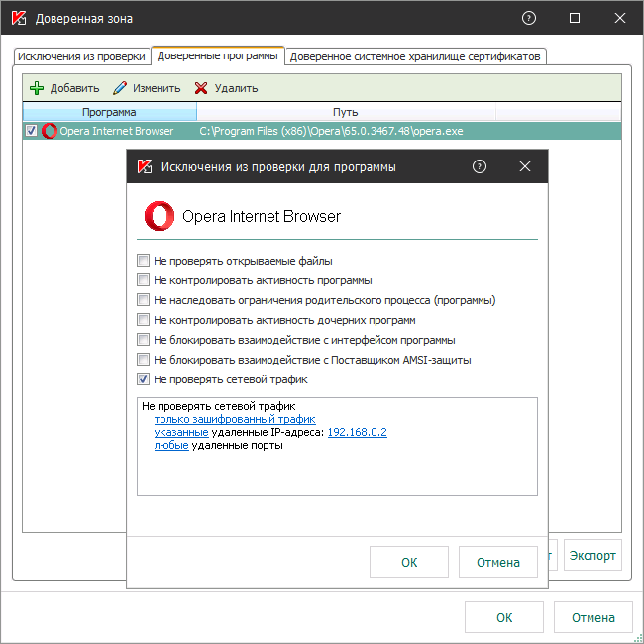Click the red X Delete icon
The height and width of the screenshot is (644, 644).
pyautogui.click(x=201, y=88)
